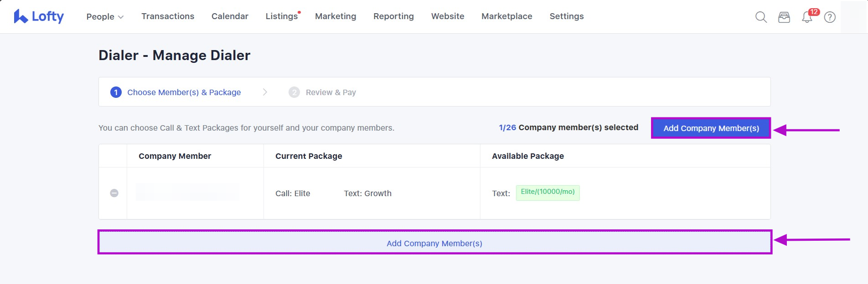
Task: Go to Review & Pay step
Action: [331, 92]
